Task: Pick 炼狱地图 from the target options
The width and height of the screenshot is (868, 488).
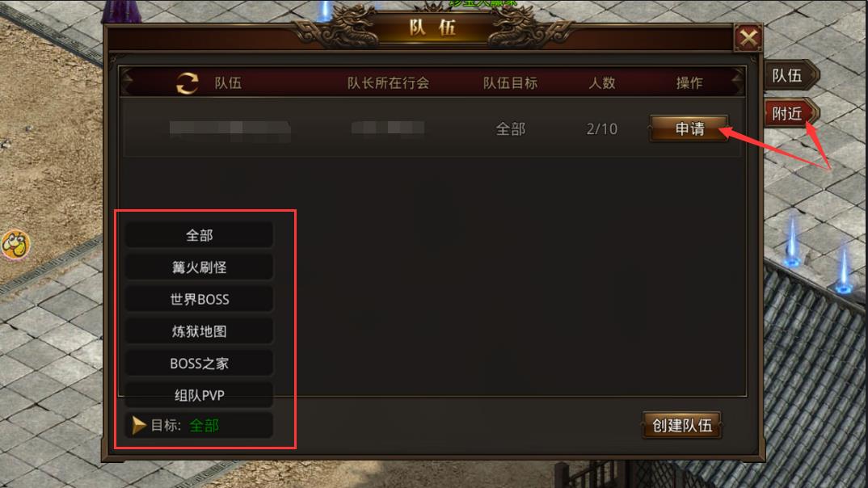Action: tap(200, 331)
